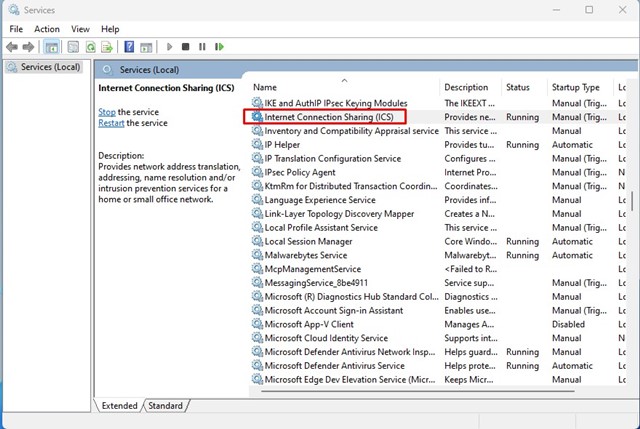Click gear icon beside McpManagementService
Image resolution: width=640 pixels, height=429 pixels.
pyautogui.click(x=257, y=269)
